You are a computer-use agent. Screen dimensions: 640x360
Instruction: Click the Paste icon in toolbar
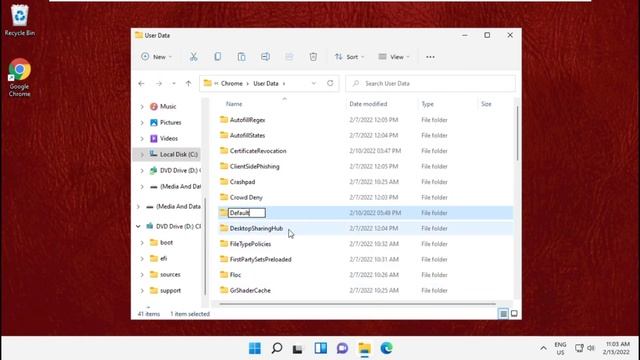(242, 57)
